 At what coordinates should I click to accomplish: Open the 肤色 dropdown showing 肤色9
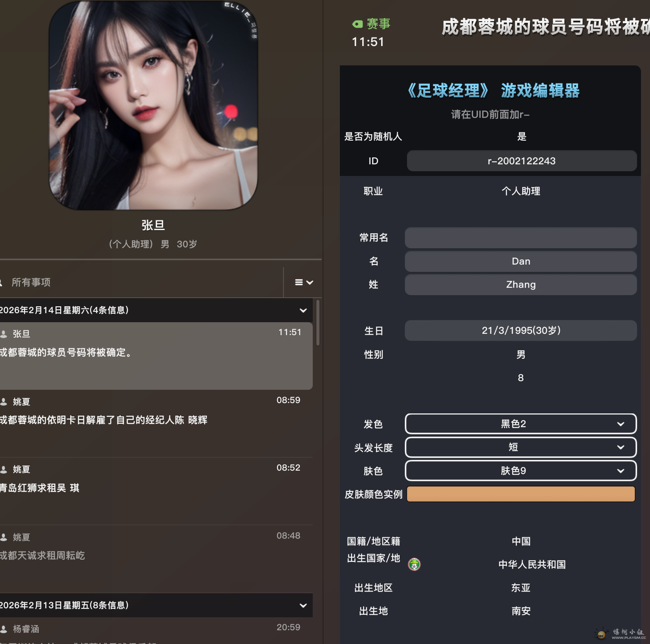pos(521,471)
